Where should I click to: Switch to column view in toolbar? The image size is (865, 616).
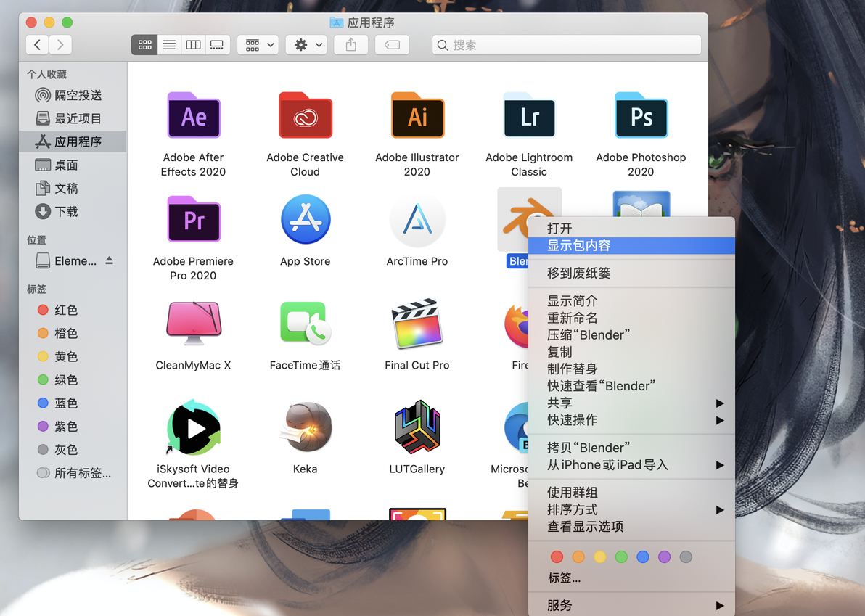pyautogui.click(x=193, y=45)
